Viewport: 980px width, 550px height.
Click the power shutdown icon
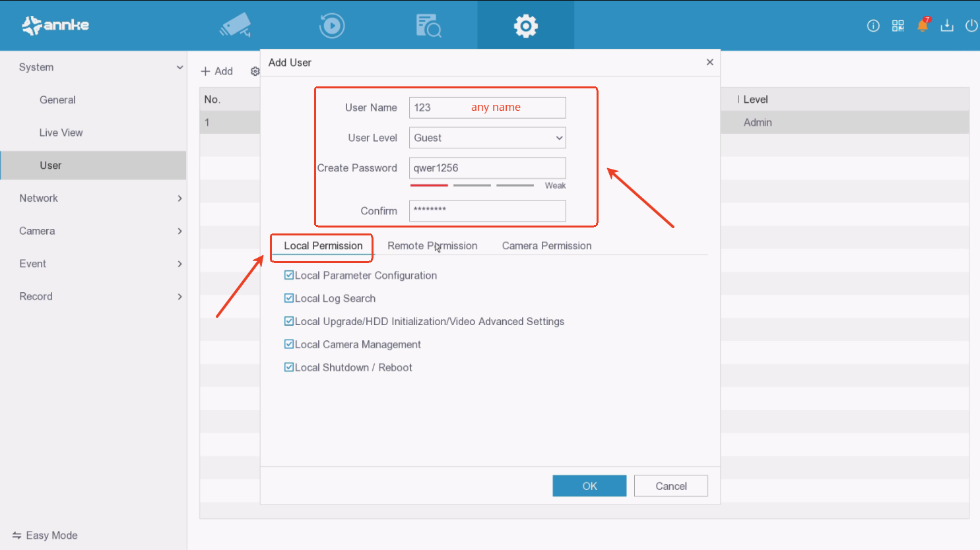[971, 26]
